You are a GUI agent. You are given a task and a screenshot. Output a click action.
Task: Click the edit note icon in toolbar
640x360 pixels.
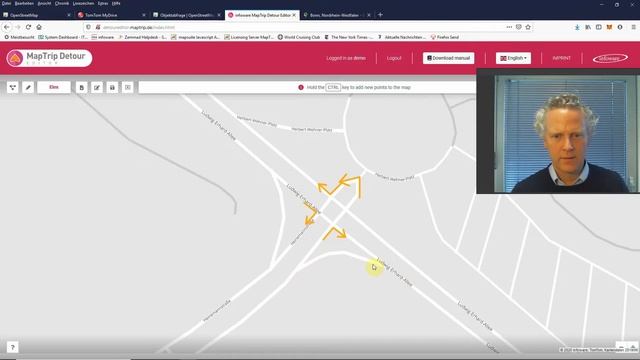pyautogui.click(x=97, y=87)
